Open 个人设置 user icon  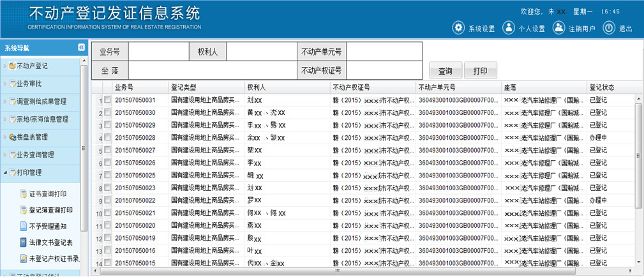tap(508, 28)
